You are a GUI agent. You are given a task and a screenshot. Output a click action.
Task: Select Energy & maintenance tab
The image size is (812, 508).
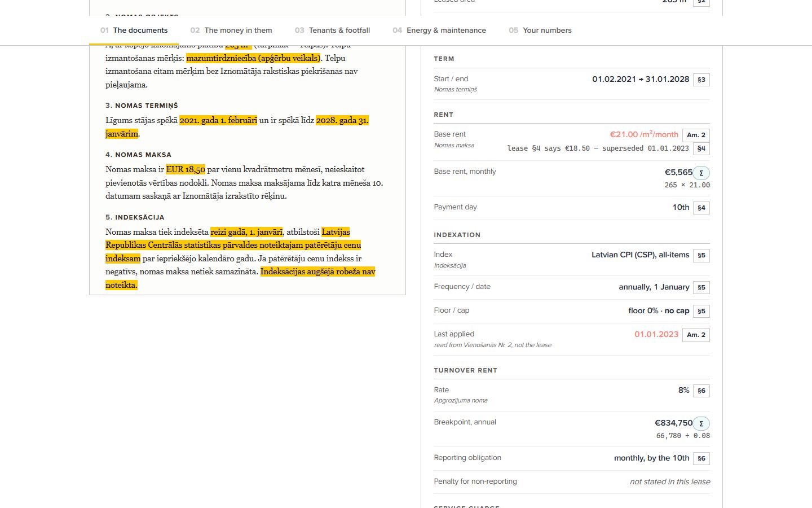click(x=439, y=30)
